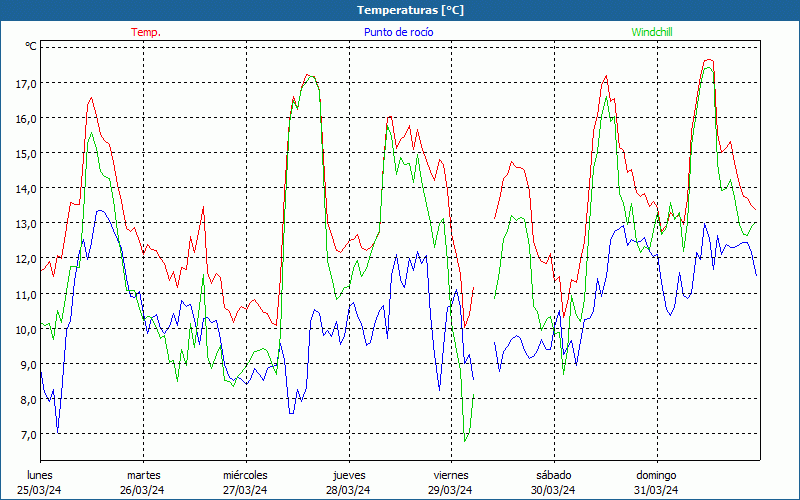Click the 28/03/24 date label
This screenshot has height=500, width=800.
coord(348,490)
